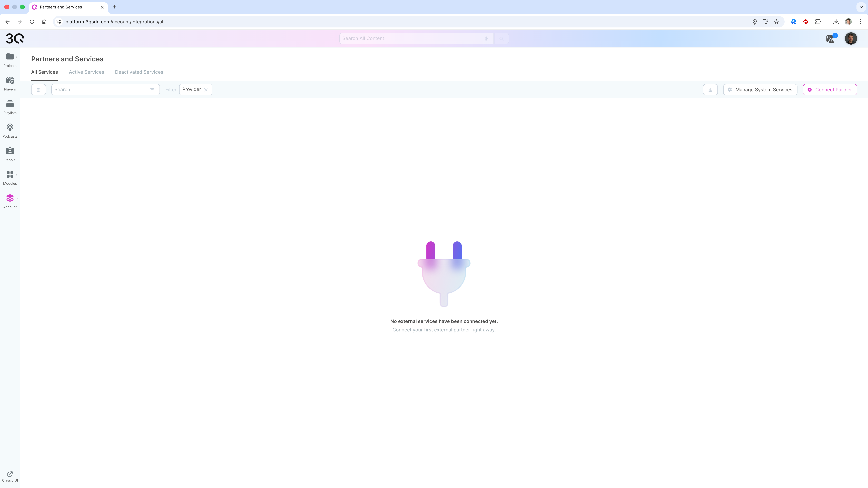Expand the Modules sidebar chevron
The height and width of the screenshot is (488, 868).
[x=16, y=175]
